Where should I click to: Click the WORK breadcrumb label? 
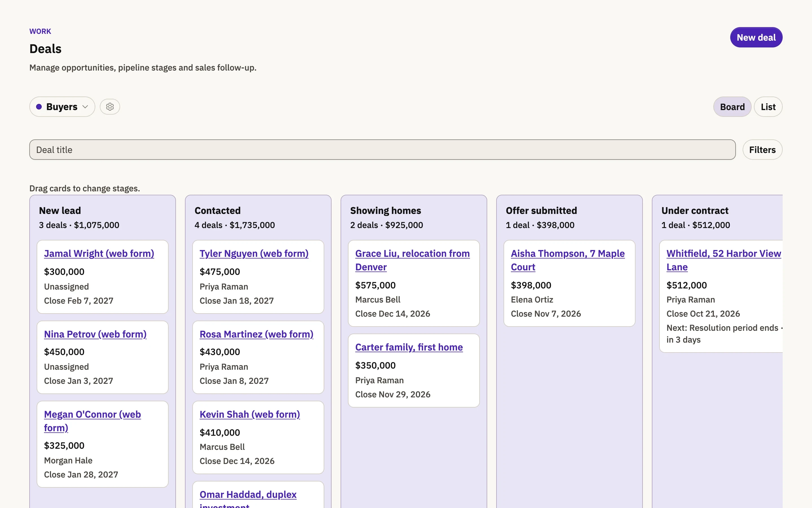tap(40, 31)
